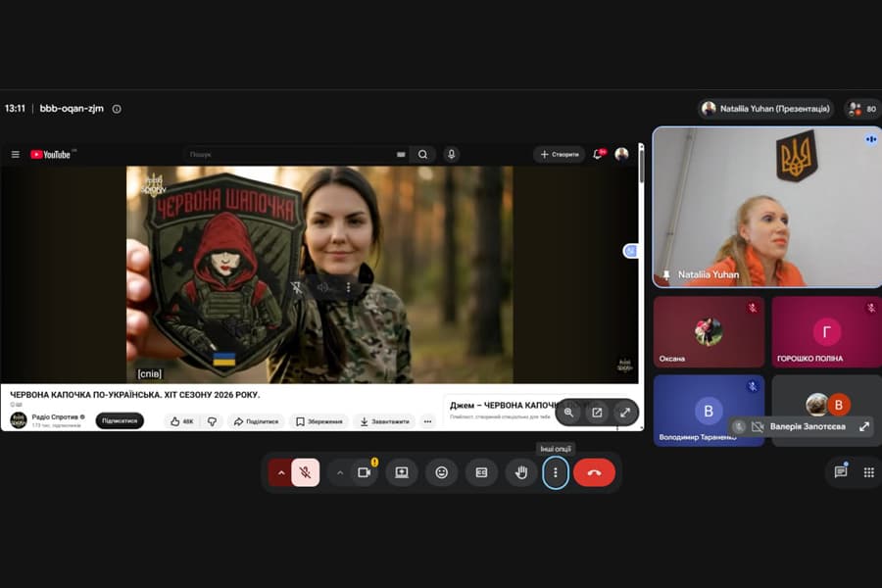The height and width of the screenshot is (588, 882).
Task: Open the meeting chat panel
Action: [841, 472]
